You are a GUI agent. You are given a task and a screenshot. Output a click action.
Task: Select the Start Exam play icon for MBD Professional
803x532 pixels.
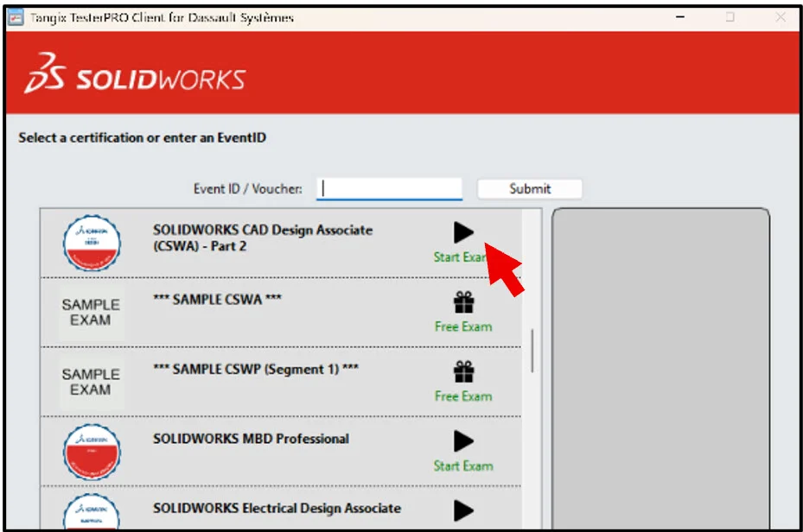pyautogui.click(x=464, y=442)
